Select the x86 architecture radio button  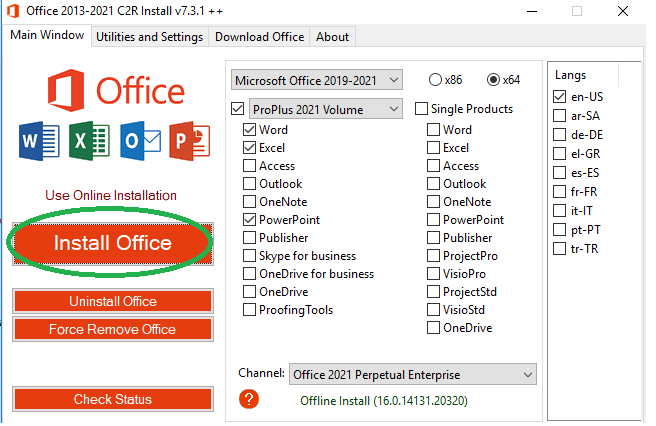click(x=435, y=80)
